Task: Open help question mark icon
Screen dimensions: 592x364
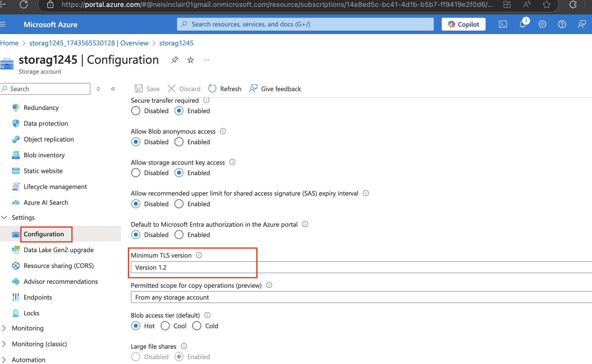Action: tap(562, 24)
